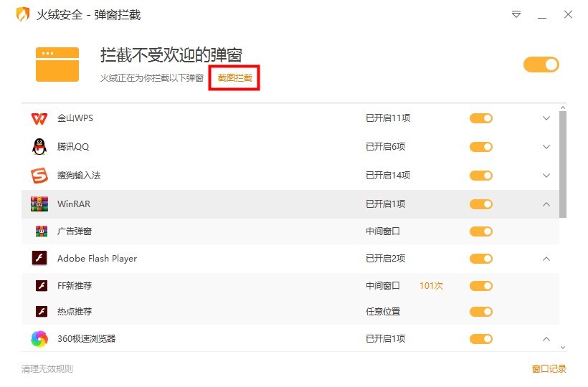The width and height of the screenshot is (588, 387).
Task: Click the FF新推荐 rule Flash icon
Action: pos(42,285)
